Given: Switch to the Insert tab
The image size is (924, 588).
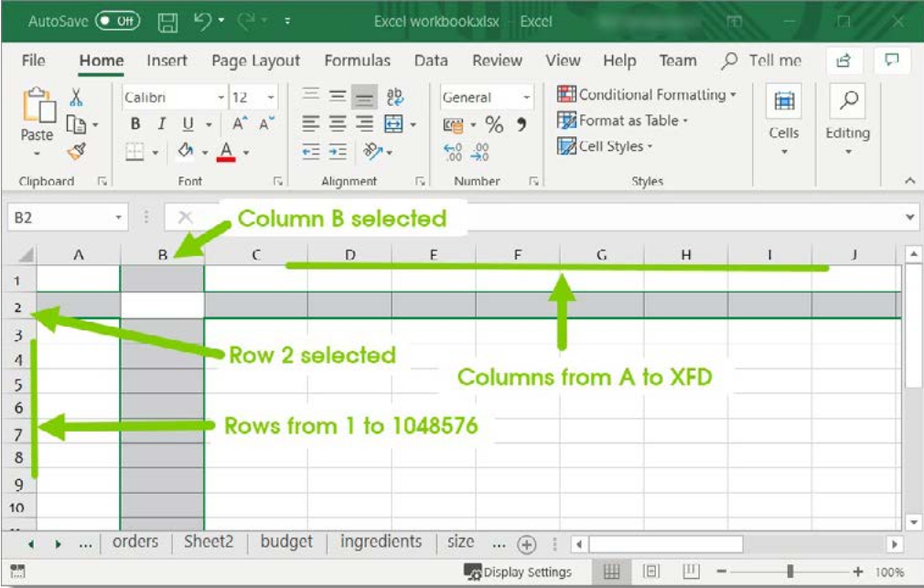Looking at the screenshot, I should (167, 60).
